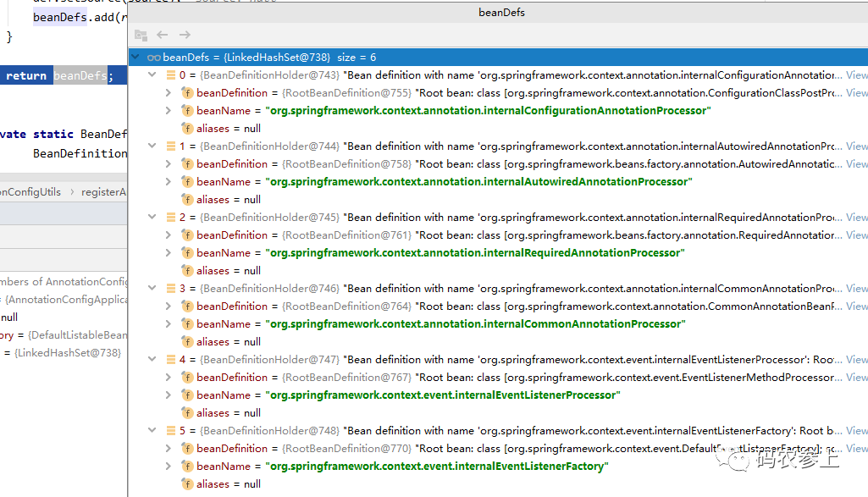
Task: Click View link on element 3 row
Action: (x=856, y=289)
